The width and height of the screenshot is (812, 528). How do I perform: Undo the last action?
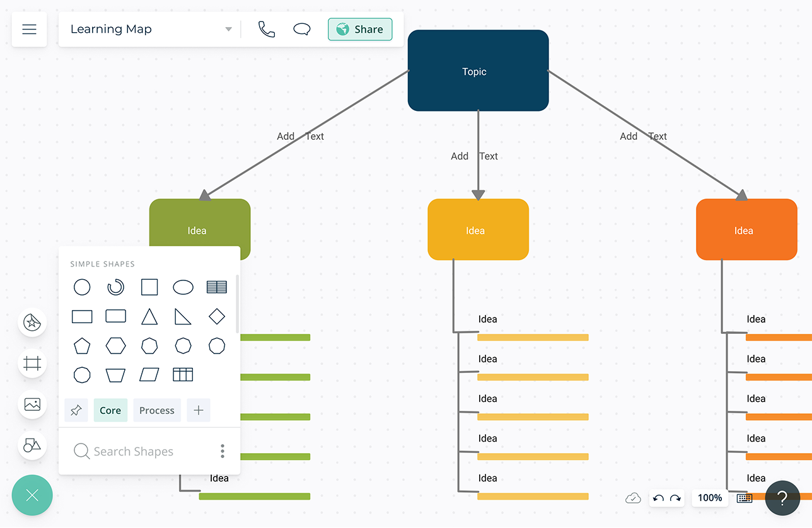(x=658, y=498)
